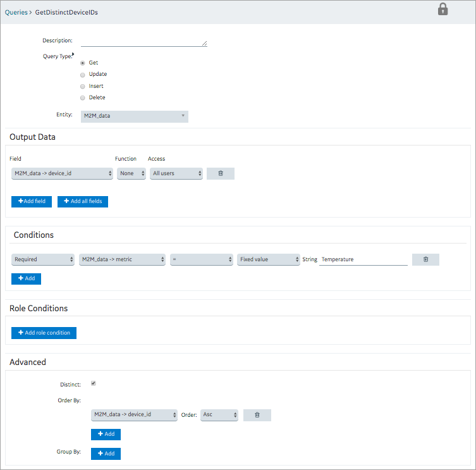Image resolution: width=476 pixels, height=470 pixels.
Task: Click the Add field button
Action: tap(32, 201)
